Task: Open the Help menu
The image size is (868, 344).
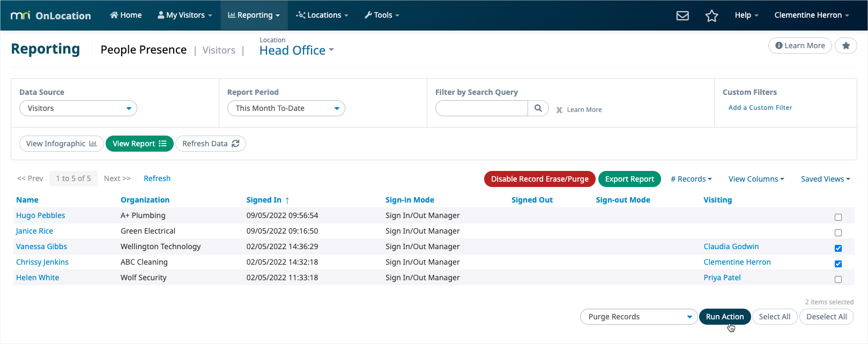Action: 746,15
